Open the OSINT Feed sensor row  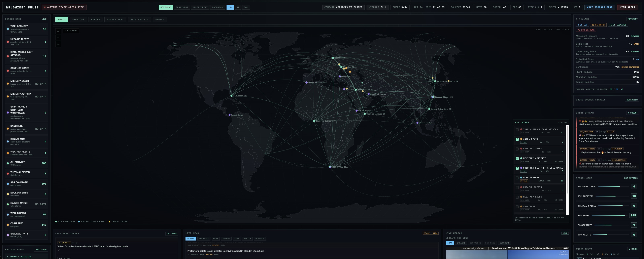(x=27, y=225)
